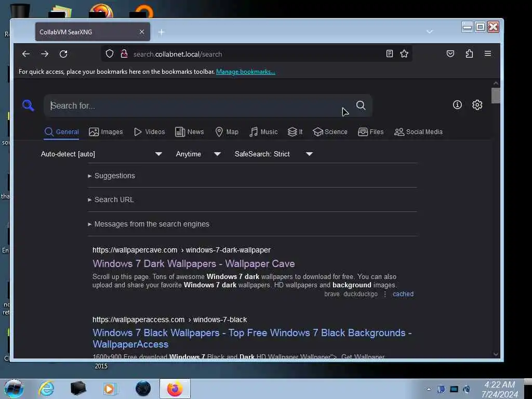Open Manage bookmarks link
Image resolution: width=532 pixels, height=399 pixels.
click(x=246, y=72)
